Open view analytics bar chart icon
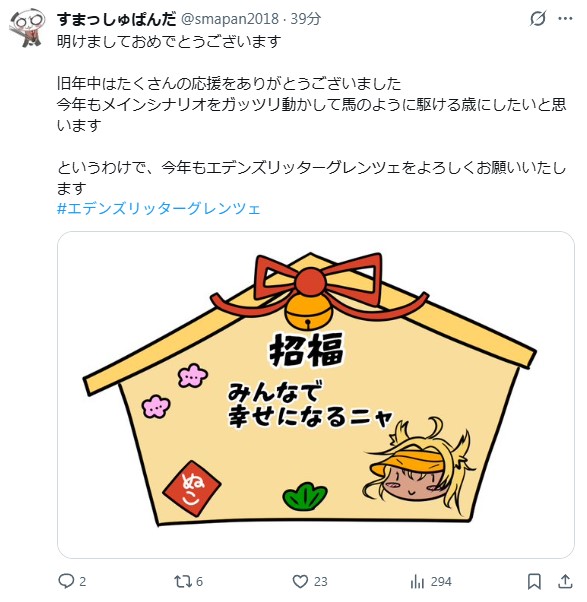This screenshot has height=602, width=587. pos(417,582)
